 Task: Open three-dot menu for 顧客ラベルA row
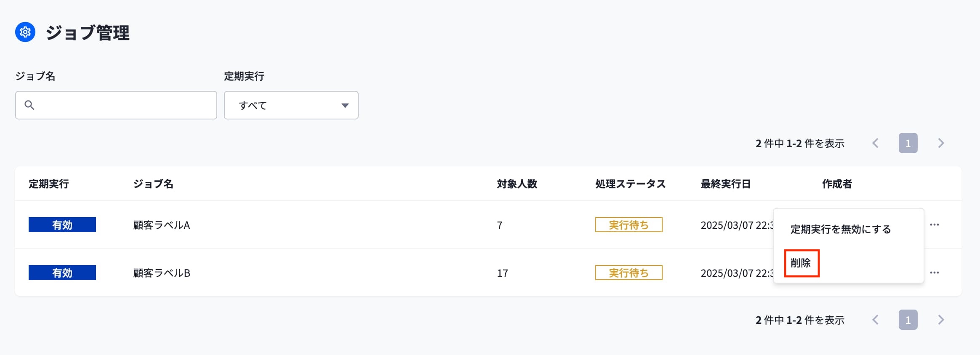[x=935, y=225]
